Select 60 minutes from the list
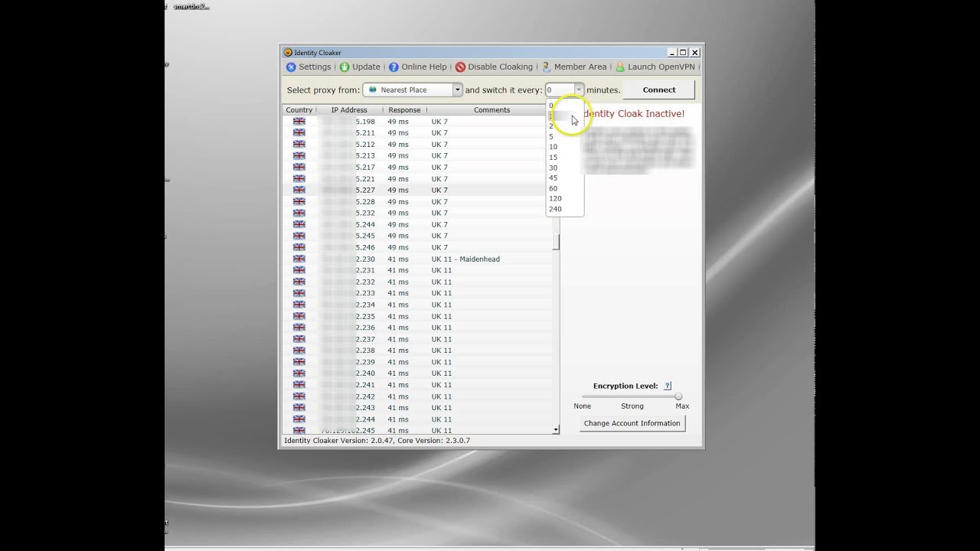This screenshot has width=980, height=551. [x=564, y=188]
